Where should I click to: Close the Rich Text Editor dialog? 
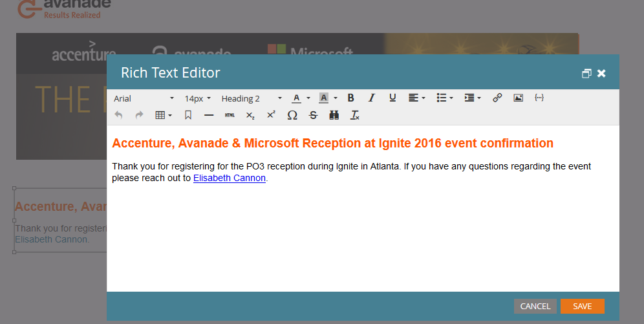click(x=601, y=73)
